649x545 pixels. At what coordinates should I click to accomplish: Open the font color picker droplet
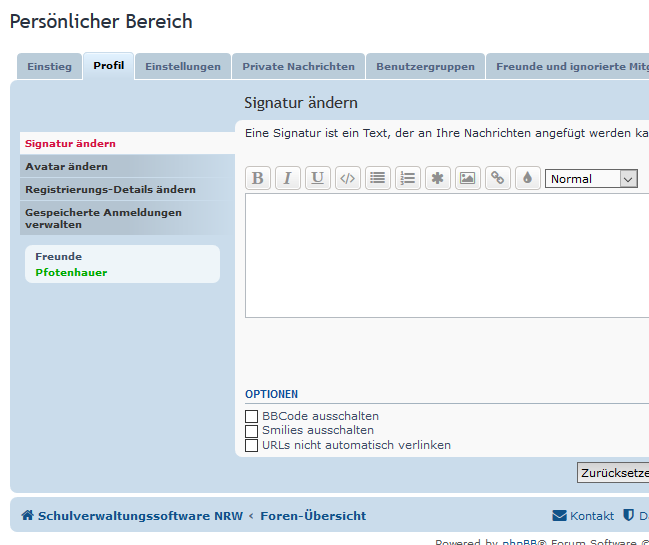[x=527, y=178]
